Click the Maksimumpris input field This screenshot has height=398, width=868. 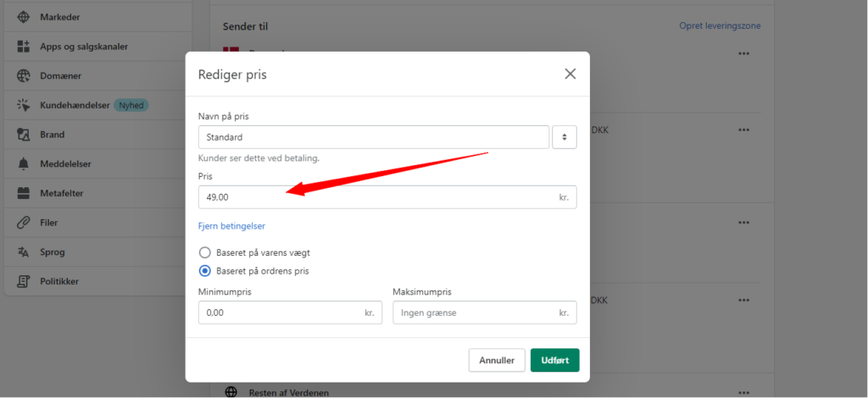[485, 312]
